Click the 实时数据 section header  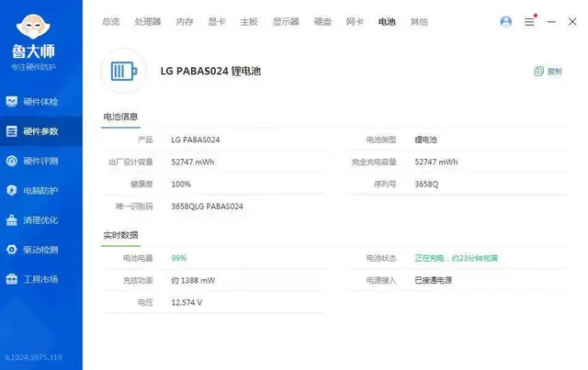pyautogui.click(x=120, y=235)
